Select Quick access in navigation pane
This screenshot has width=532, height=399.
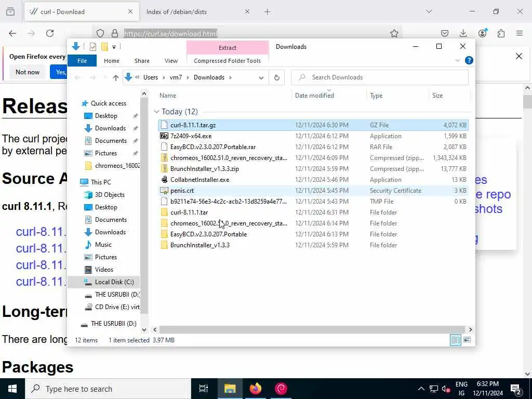108,103
